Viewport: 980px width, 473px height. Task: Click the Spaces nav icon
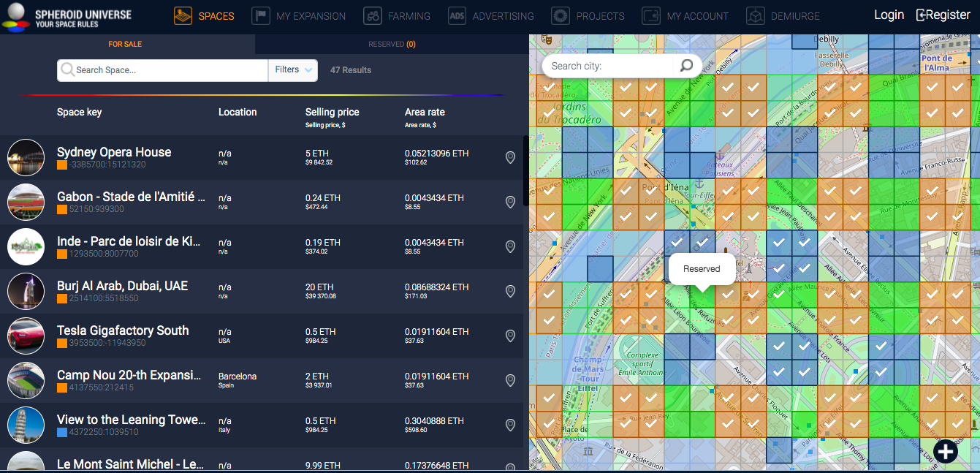[183, 16]
